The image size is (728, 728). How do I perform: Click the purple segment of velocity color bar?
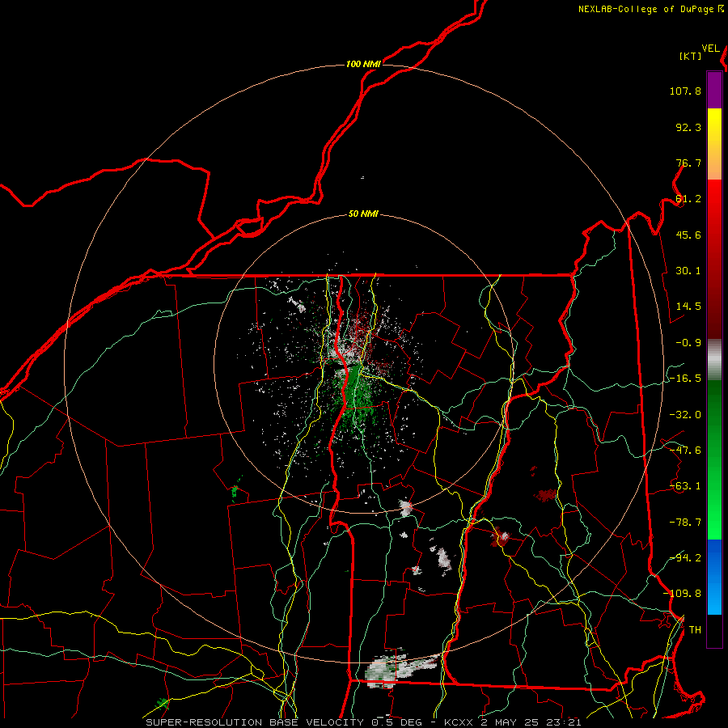point(714,90)
